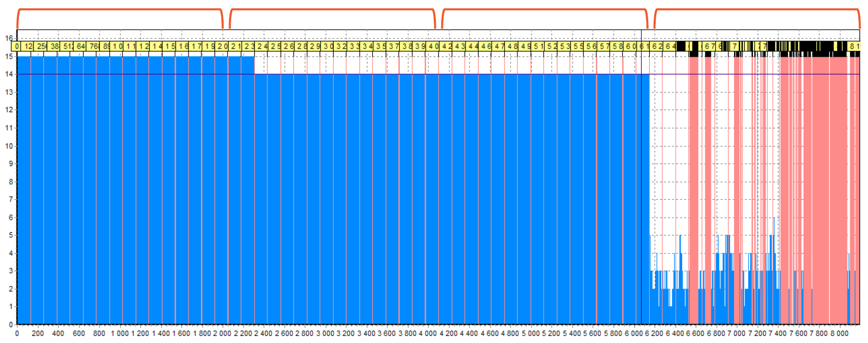Click the 4 000 label on horizontal axis
Viewport: 868px width, 343px height.
point(428,333)
